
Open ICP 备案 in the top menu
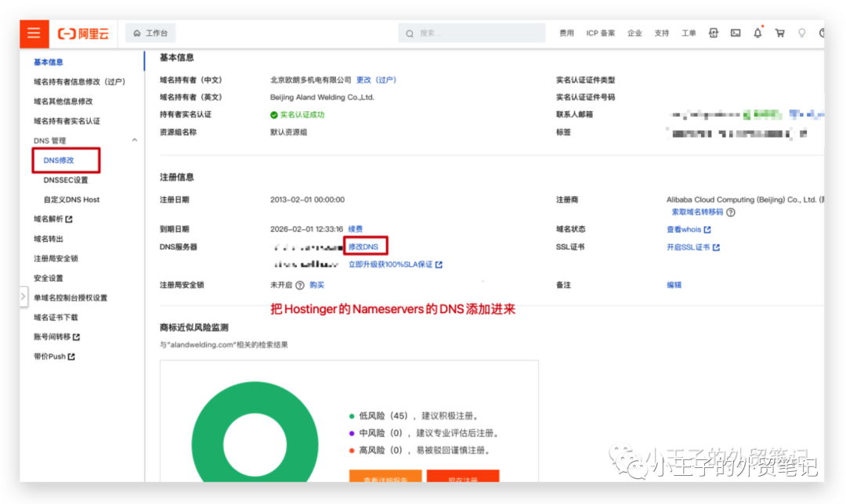[600, 33]
